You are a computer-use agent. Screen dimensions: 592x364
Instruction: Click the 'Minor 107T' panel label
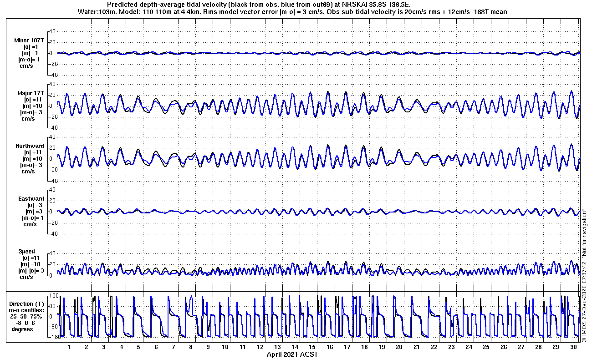click(x=29, y=40)
